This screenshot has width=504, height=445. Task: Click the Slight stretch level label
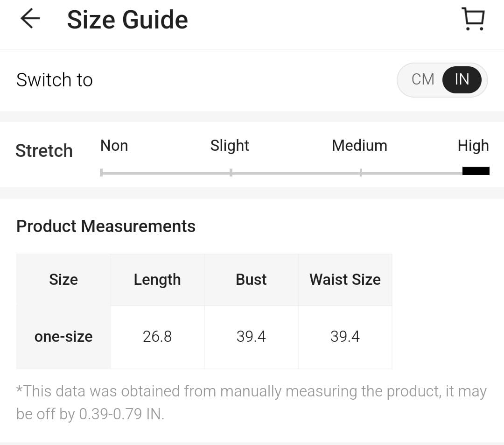(230, 146)
